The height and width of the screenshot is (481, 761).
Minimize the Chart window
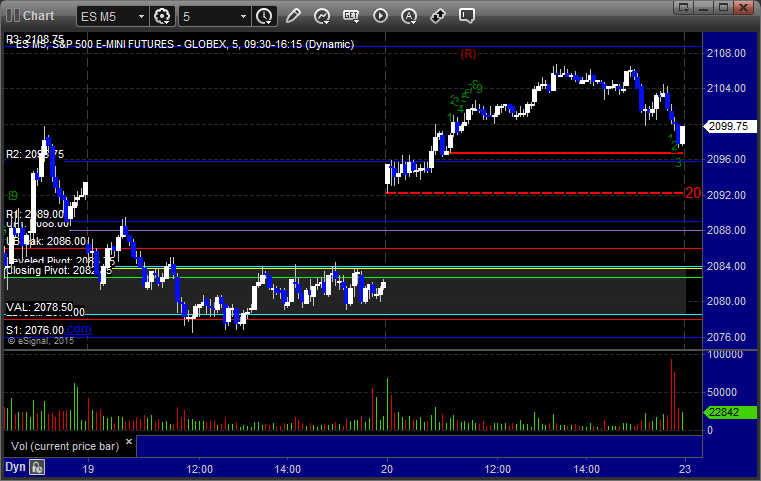[x=704, y=7]
